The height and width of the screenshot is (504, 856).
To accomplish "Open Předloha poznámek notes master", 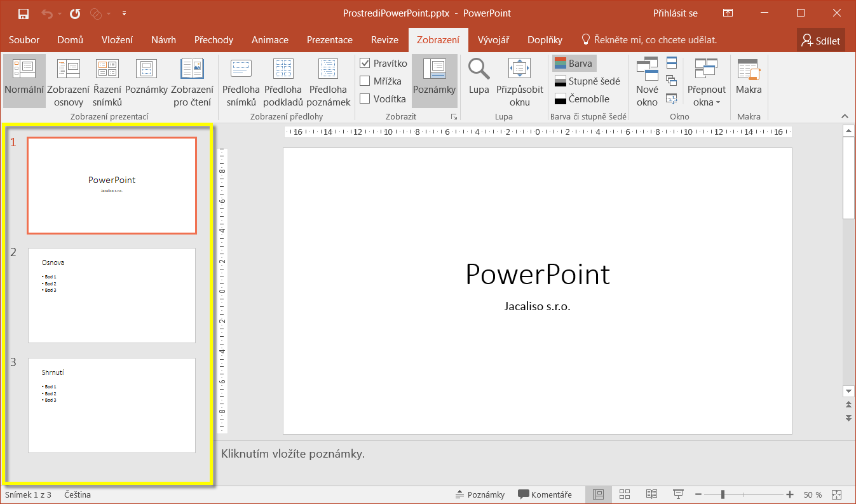I will pyautogui.click(x=329, y=81).
